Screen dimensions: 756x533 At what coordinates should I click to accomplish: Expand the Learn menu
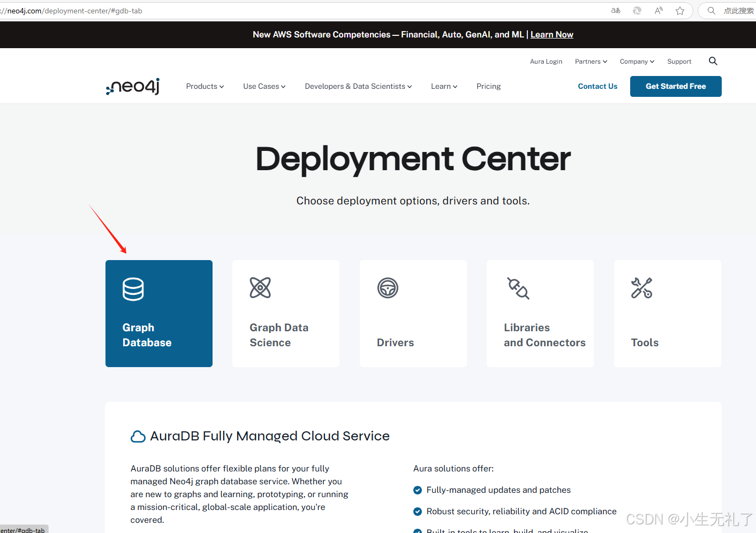point(444,86)
